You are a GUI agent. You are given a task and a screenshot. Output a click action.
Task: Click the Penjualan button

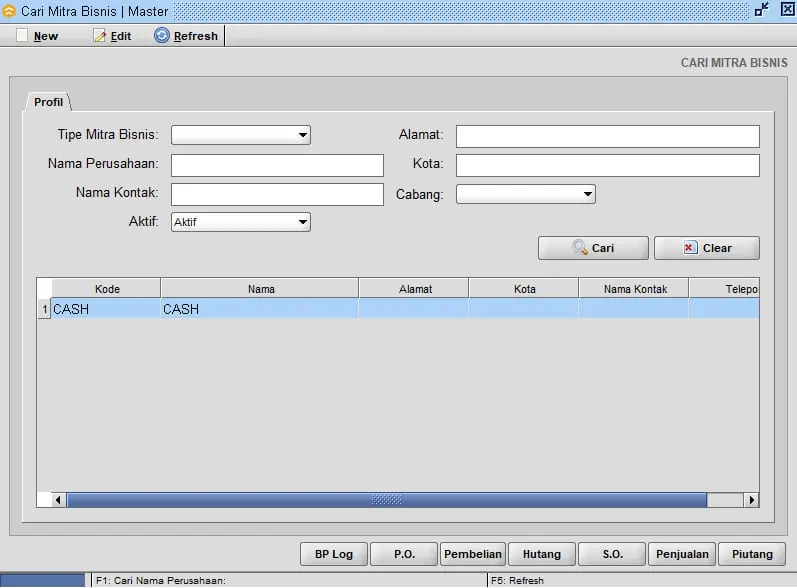[x=682, y=554]
